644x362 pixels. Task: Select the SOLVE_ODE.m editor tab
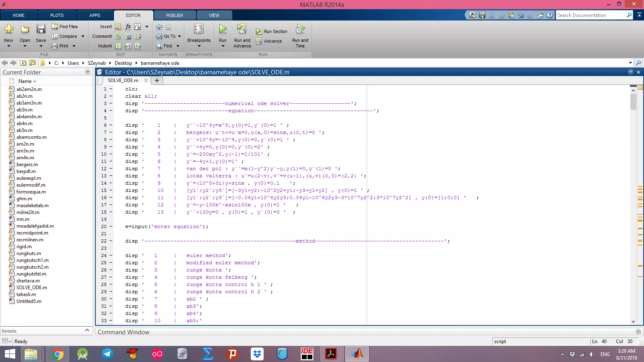click(x=123, y=80)
